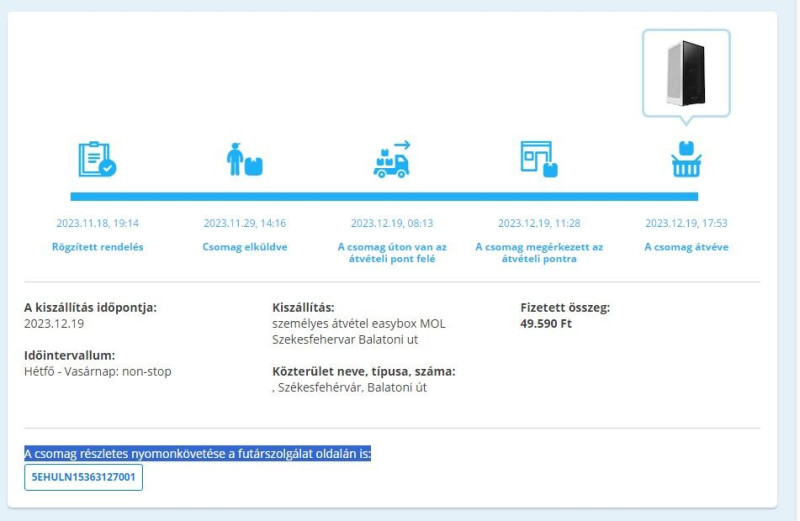The height and width of the screenshot is (521, 800).
Task: Click the delivery date 2023.12.19 value
Action: (54, 324)
